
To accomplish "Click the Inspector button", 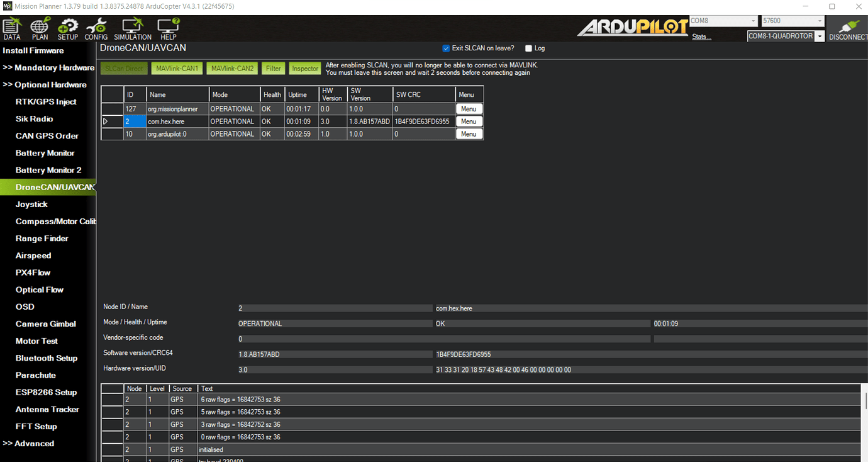I will [305, 68].
